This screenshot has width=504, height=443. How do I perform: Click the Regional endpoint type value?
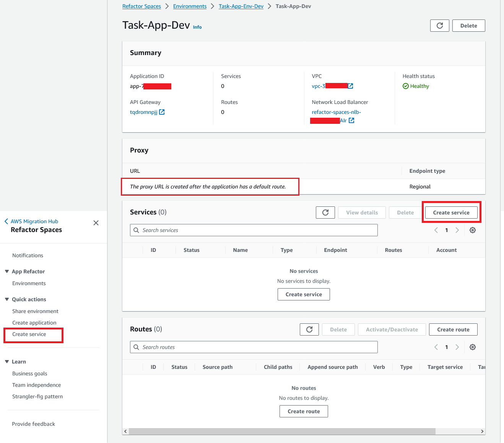(420, 187)
